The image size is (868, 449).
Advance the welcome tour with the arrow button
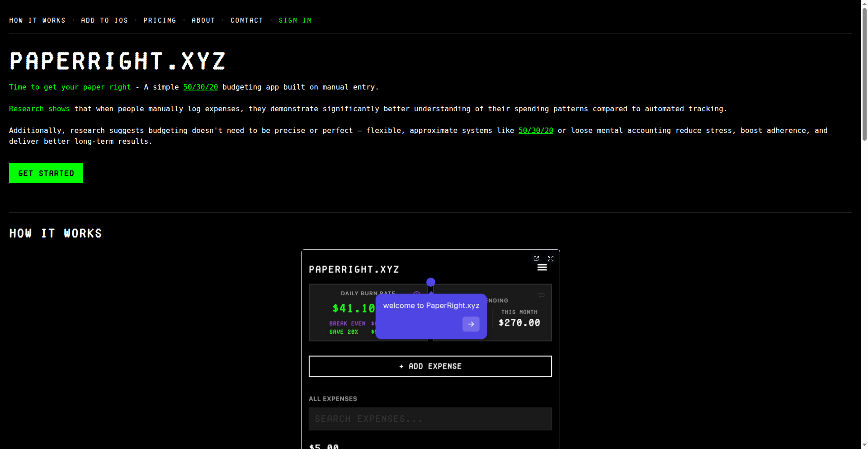click(x=471, y=324)
